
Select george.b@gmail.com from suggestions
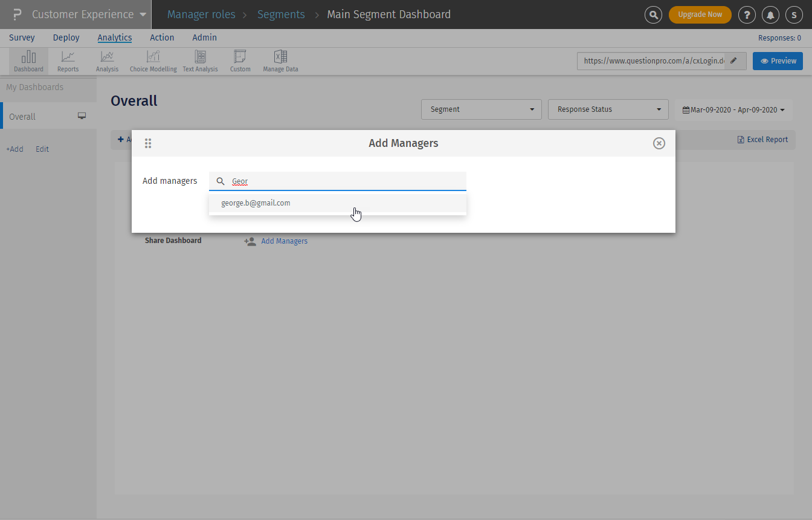(256, 203)
